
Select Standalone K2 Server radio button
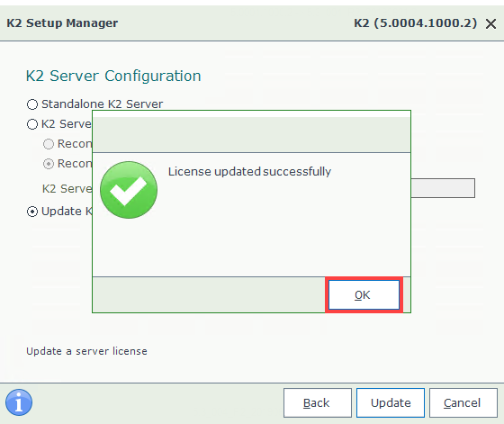(32, 104)
